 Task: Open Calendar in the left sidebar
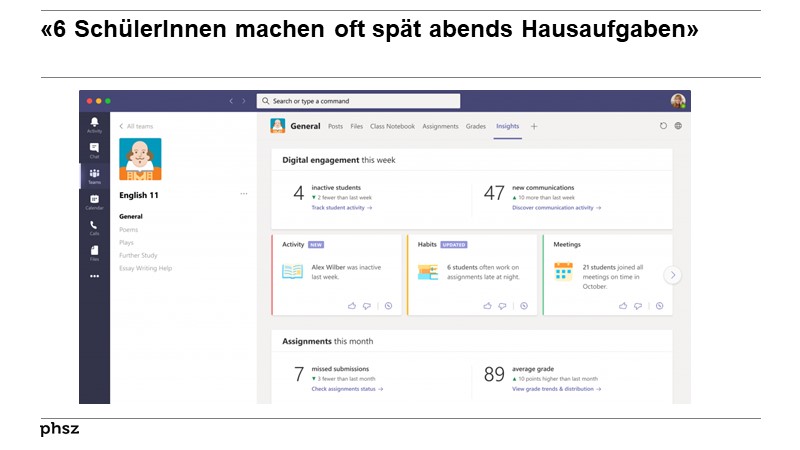tap(94, 202)
